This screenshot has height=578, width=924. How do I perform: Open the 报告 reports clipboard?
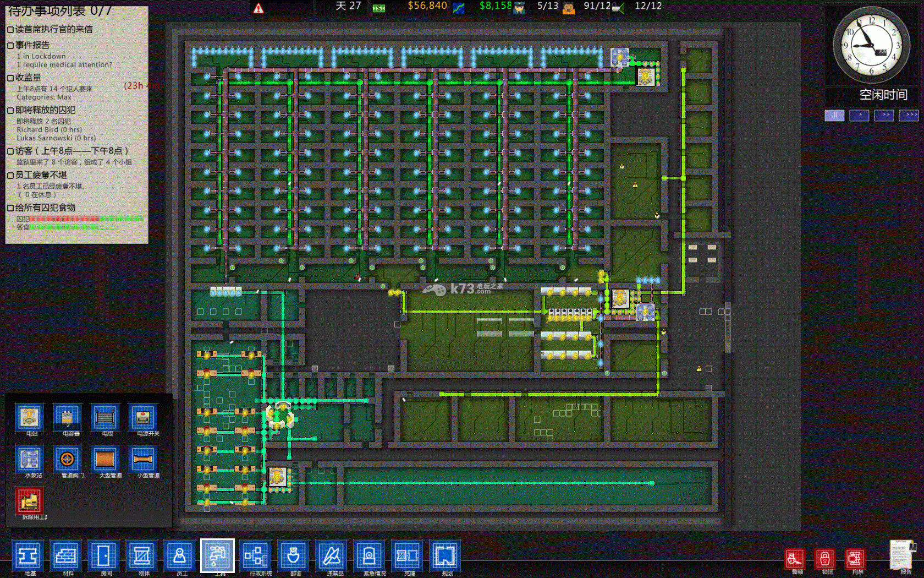click(x=902, y=555)
